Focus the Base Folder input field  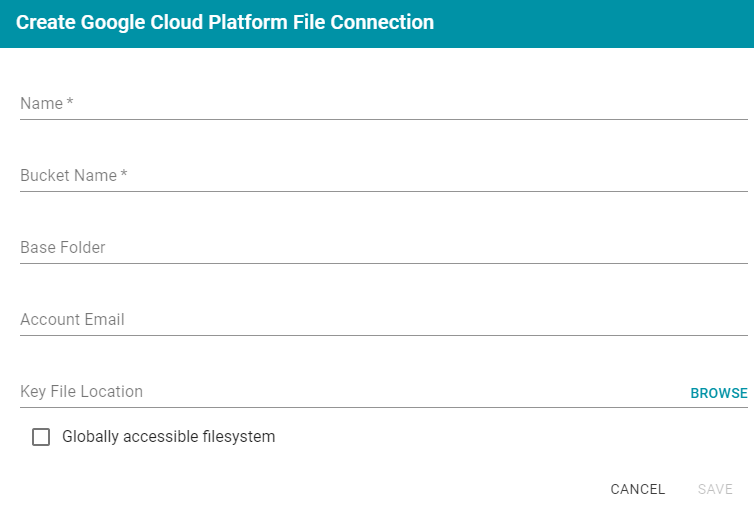[384, 248]
